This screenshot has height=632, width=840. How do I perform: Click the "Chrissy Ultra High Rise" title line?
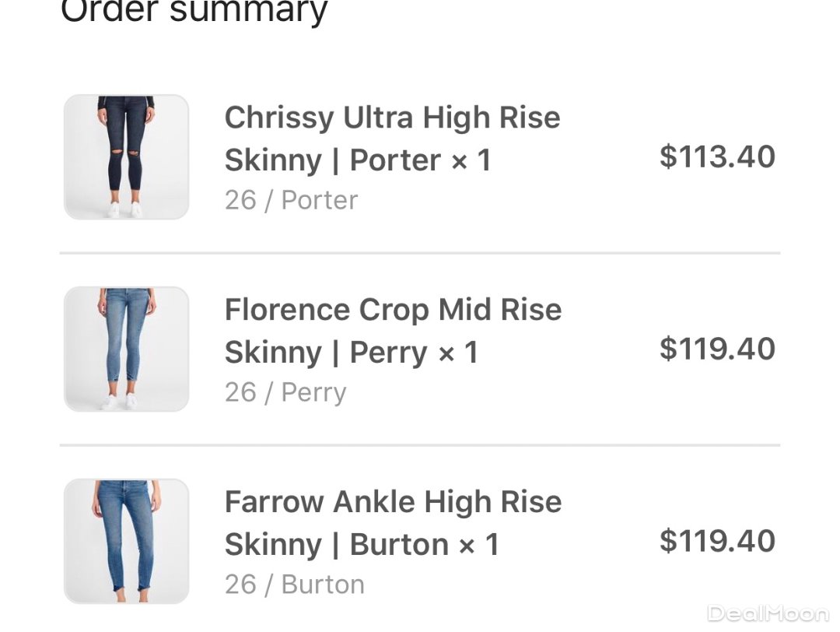tap(392, 118)
